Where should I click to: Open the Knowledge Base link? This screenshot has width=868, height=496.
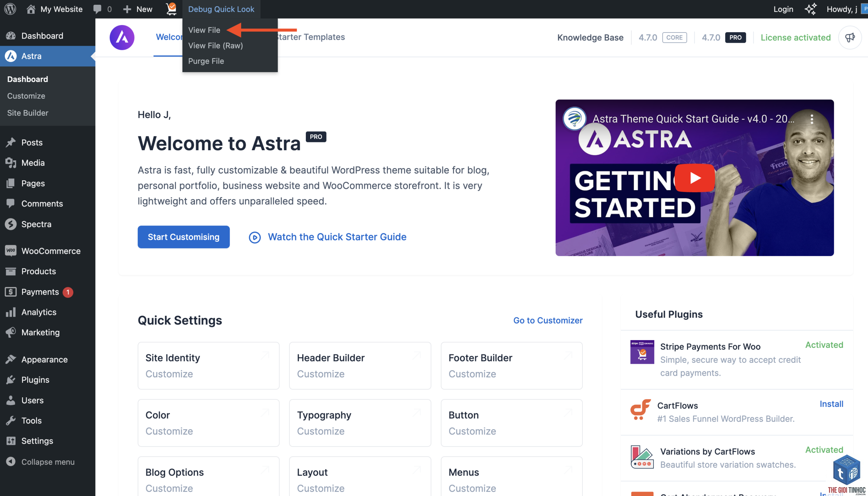click(x=590, y=38)
